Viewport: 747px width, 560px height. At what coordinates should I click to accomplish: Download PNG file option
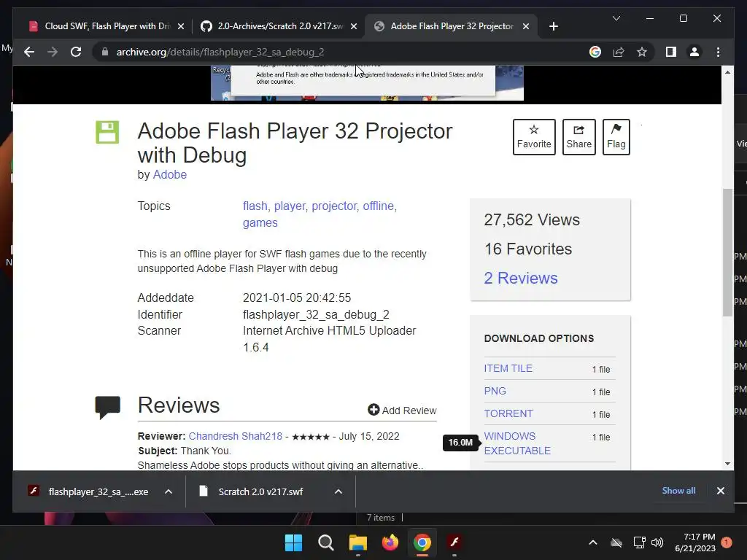pyautogui.click(x=495, y=391)
